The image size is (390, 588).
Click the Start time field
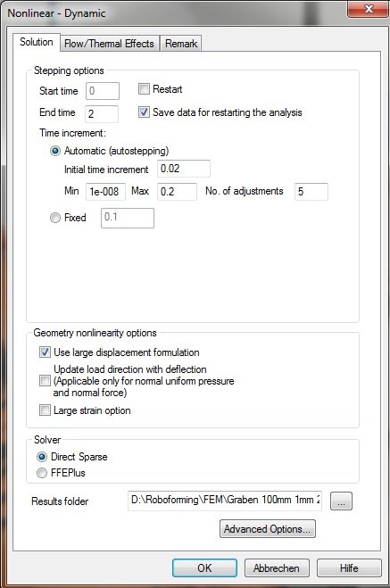tap(103, 91)
